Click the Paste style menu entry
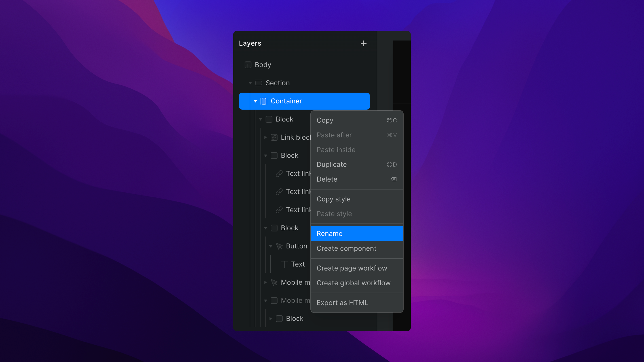 pyautogui.click(x=357, y=214)
